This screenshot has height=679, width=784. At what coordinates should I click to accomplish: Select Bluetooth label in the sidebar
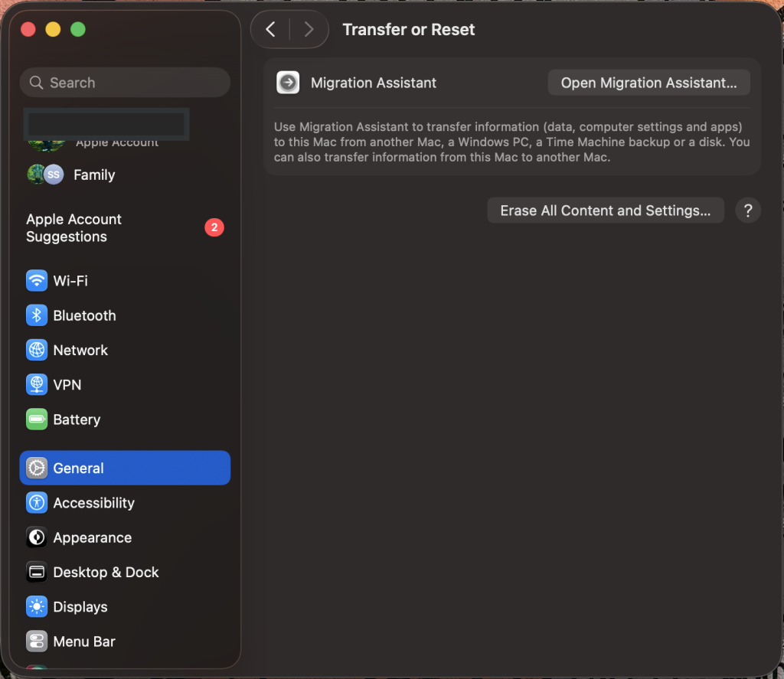pyautogui.click(x=84, y=315)
